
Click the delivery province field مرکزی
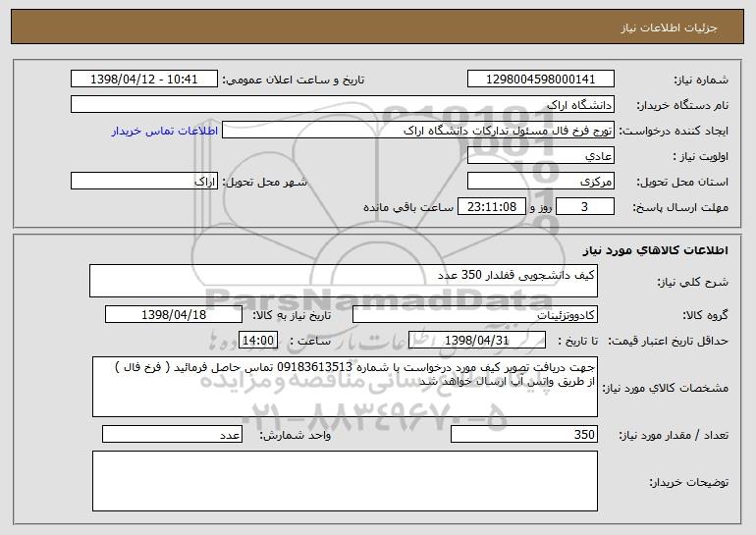pos(540,182)
